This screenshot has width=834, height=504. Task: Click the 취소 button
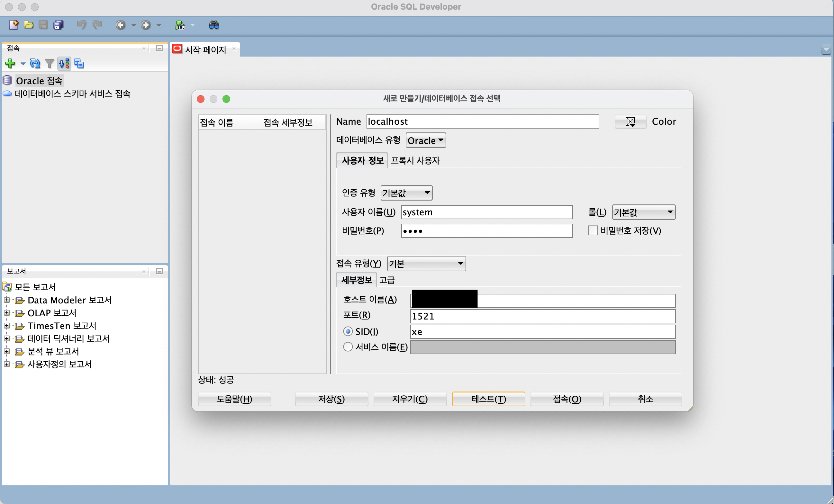click(646, 399)
